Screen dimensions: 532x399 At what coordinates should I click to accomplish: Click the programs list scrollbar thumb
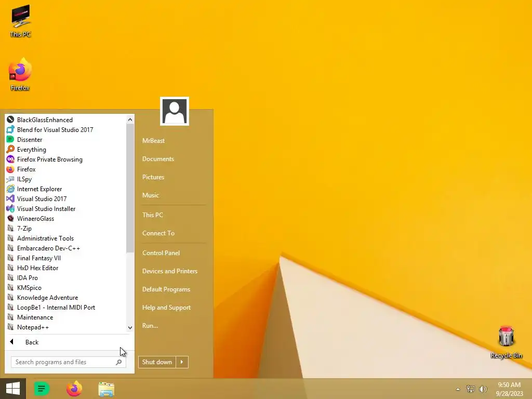[x=130, y=188]
